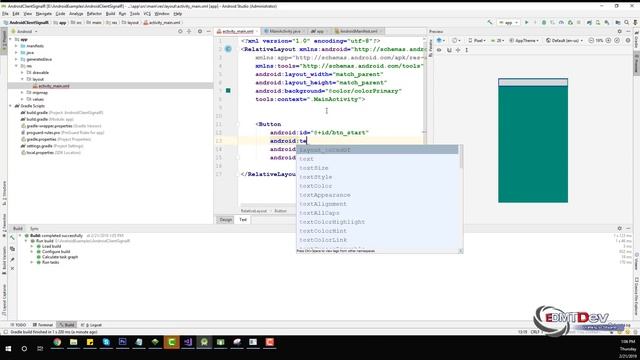Viewport: 640px width, 360px height.
Task: Open Build panel settings gear
Action: click(x=620, y=229)
